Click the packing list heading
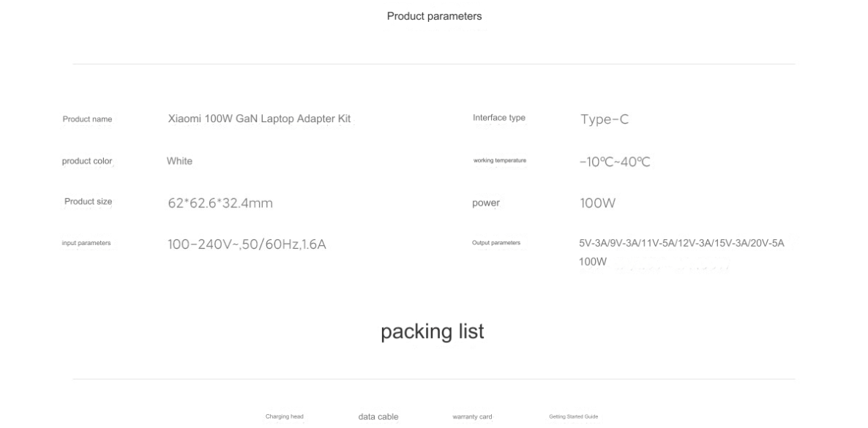This screenshot has height=428, width=868. pos(433,331)
